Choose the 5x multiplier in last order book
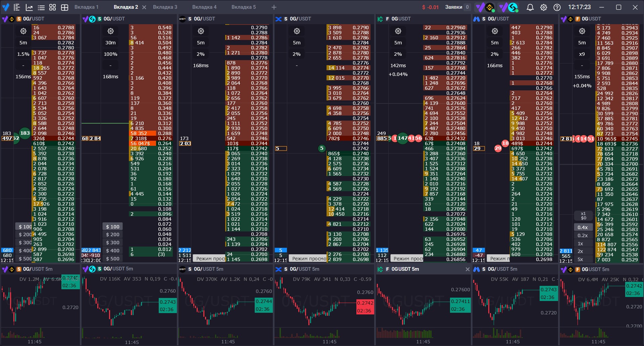This screenshot has height=346, width=644. pos(583,259)
